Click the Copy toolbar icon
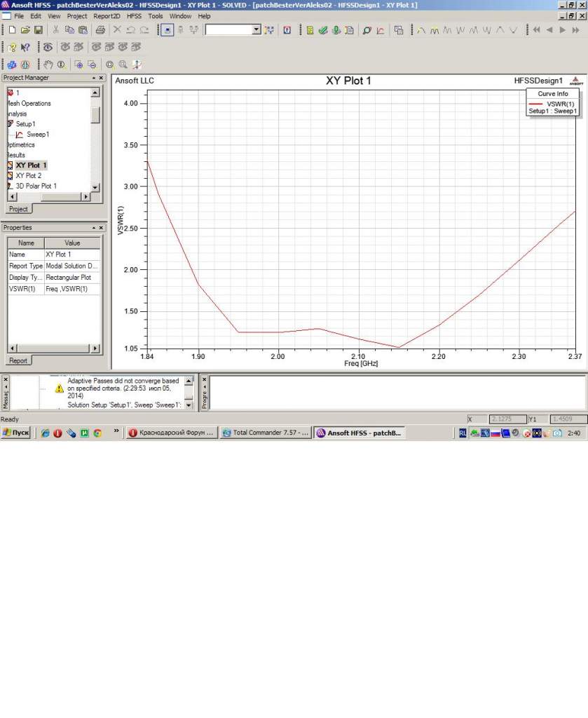This screenshot has height=718, width=588. pos(69,30)
